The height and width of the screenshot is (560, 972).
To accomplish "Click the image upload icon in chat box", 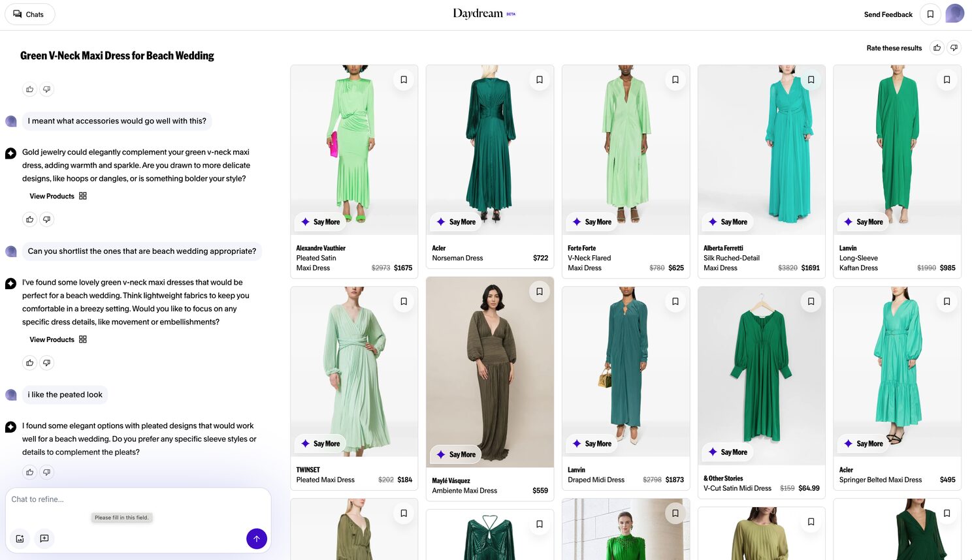I will (20, 538).
